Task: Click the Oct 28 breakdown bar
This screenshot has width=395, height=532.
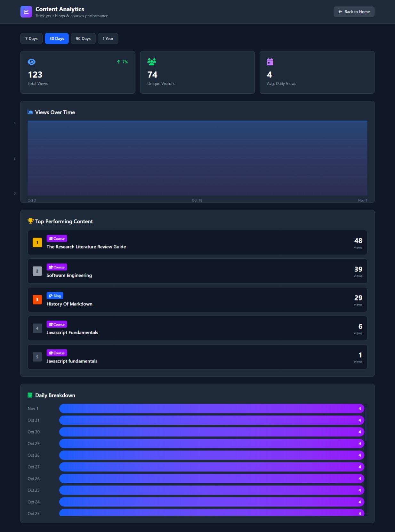Action: coord(212,455)
